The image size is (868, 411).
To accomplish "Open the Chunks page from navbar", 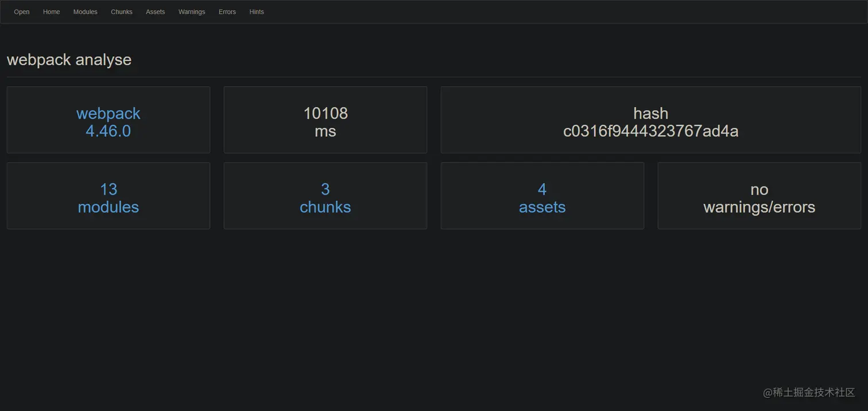I will tap(122, 12).
